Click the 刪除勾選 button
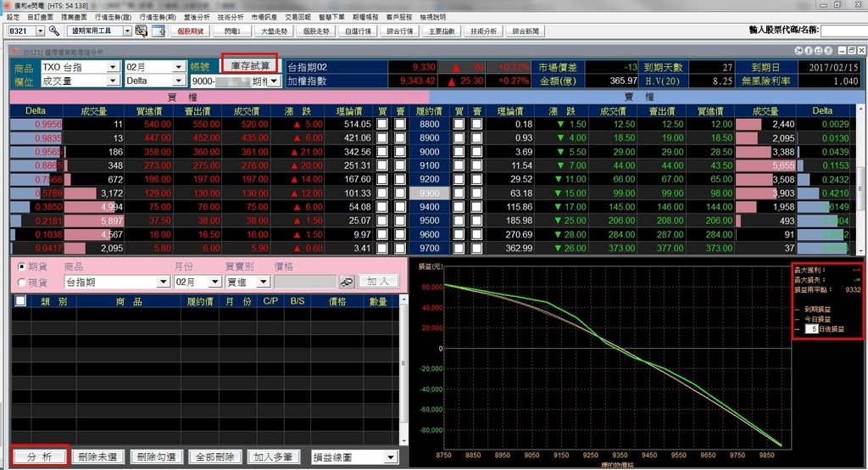868x470 pixels. (x=156, y=456)
